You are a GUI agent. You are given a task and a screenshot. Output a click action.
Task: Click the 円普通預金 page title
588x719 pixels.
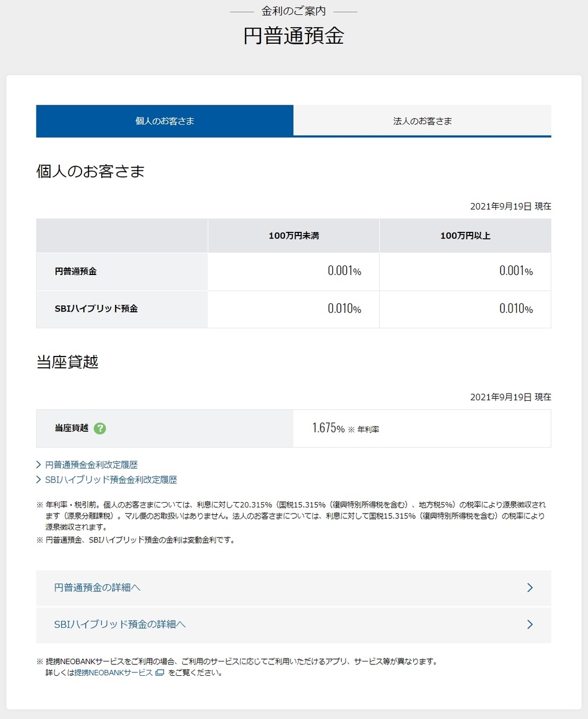coord(293,36)
